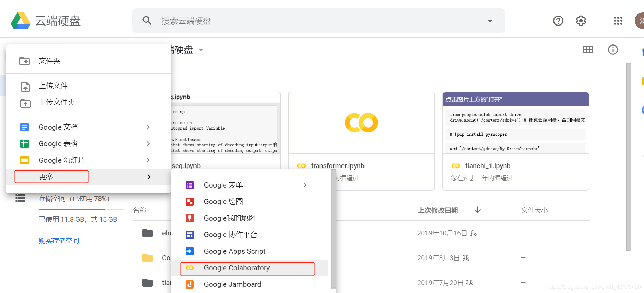Image resolution: width=644 pixels, height=293 pixels.
Task: Sort by 上次修改日期 column header
Action: pyautogui.click(x=437, y=210)
